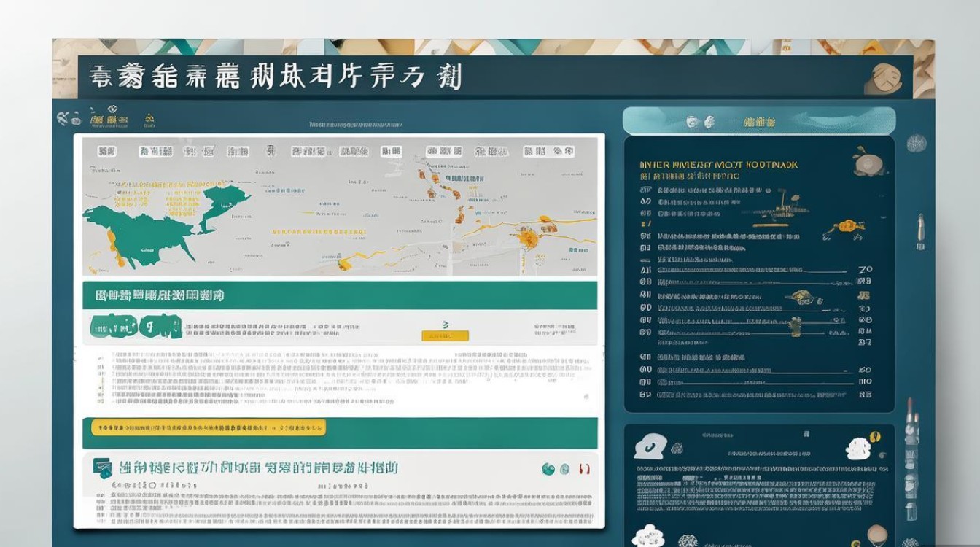
Task: Click the yellow label in the right panel header bar
Action: 759,122
